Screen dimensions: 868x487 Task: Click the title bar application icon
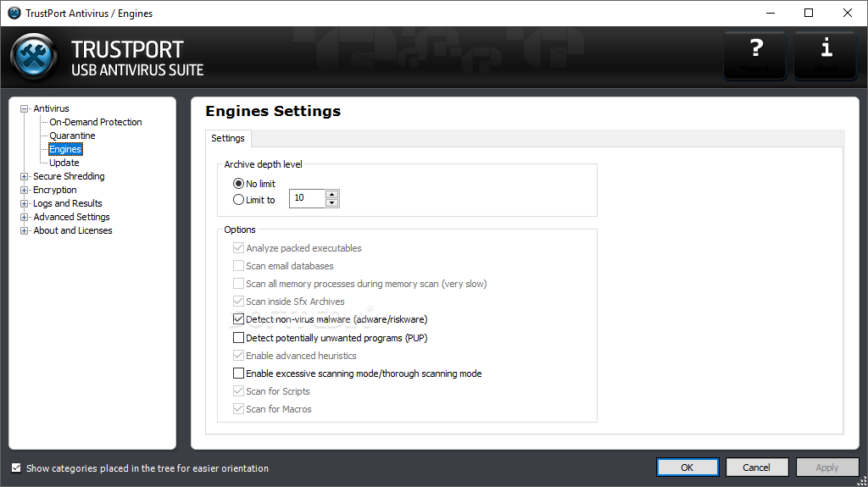14,13
